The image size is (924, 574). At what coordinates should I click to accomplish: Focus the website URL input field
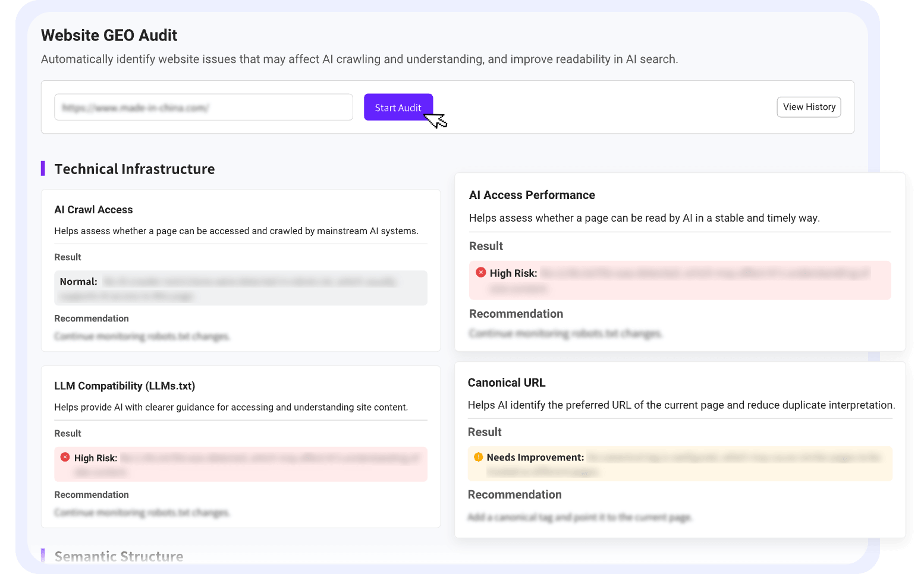pos(203,108)
